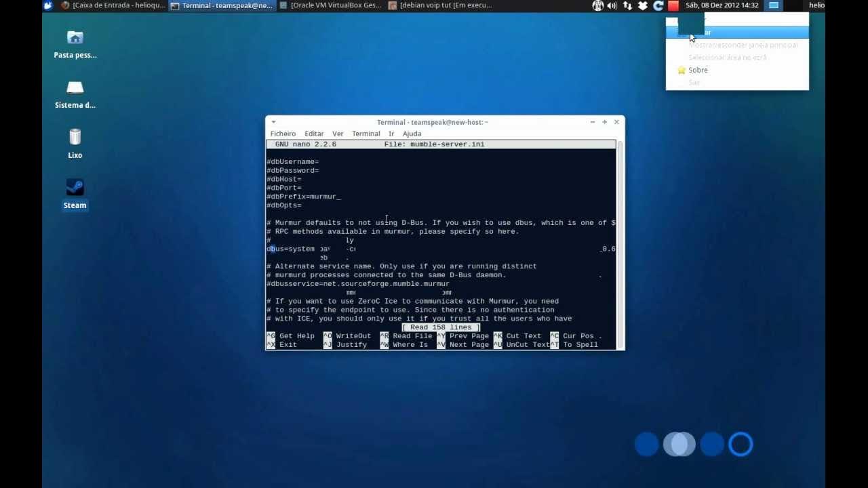Click ^K Cut Text nano shortcut

pos(517,336)
